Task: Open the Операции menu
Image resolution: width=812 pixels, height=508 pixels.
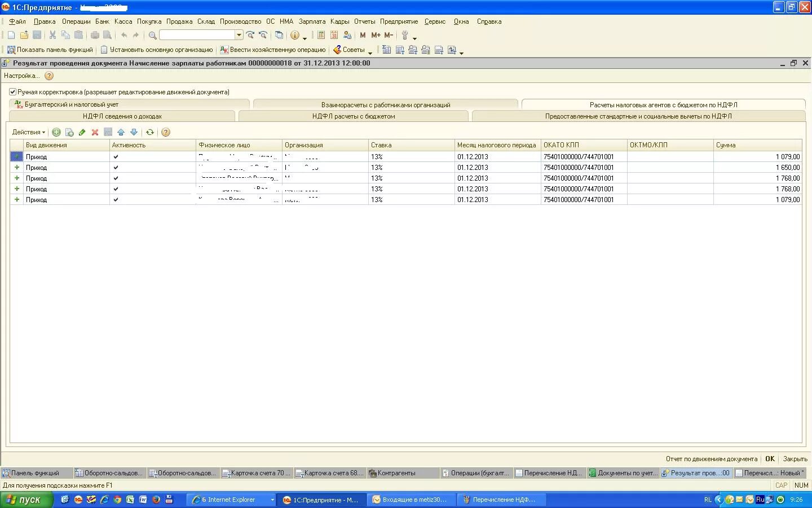Action: pyautogui.click(x=76, y=21)
